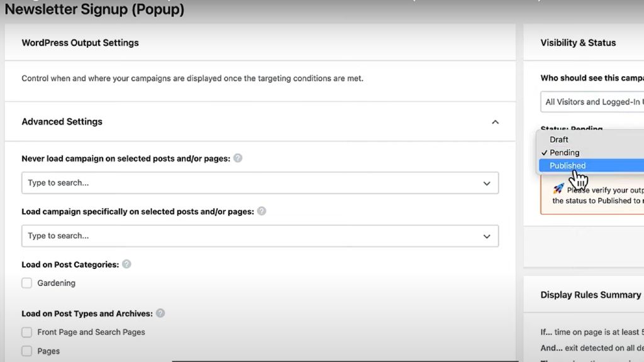The image size is (644, 362).
Task: Click the rocket icon in the notice
Action: (558, 189)
